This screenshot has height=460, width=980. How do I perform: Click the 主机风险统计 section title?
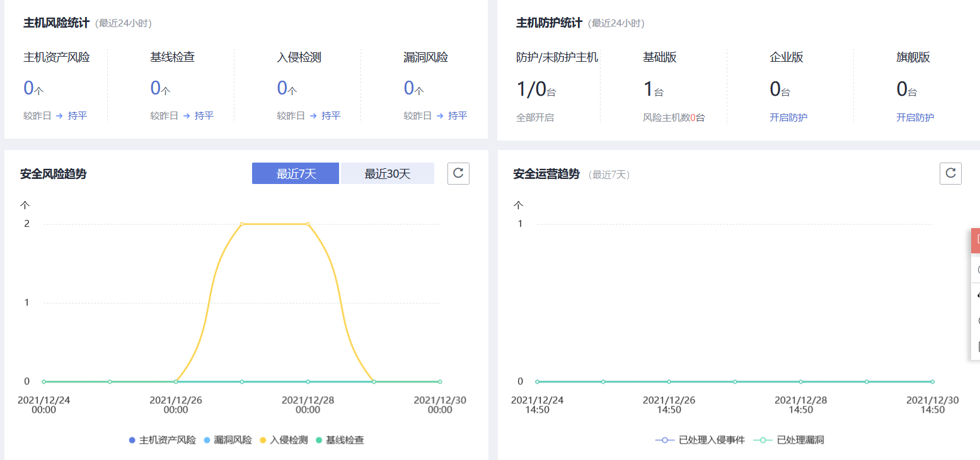pyautogui.click(x=56, y=23)
